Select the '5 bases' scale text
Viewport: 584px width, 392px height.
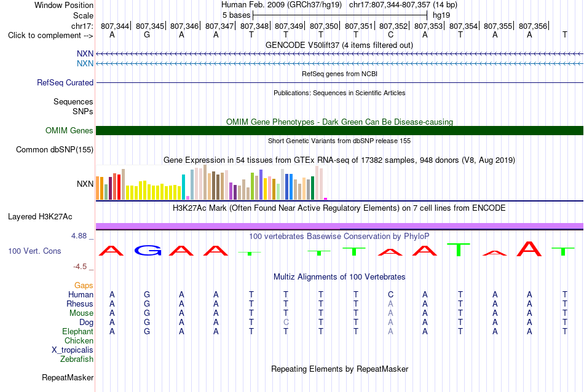236,15
